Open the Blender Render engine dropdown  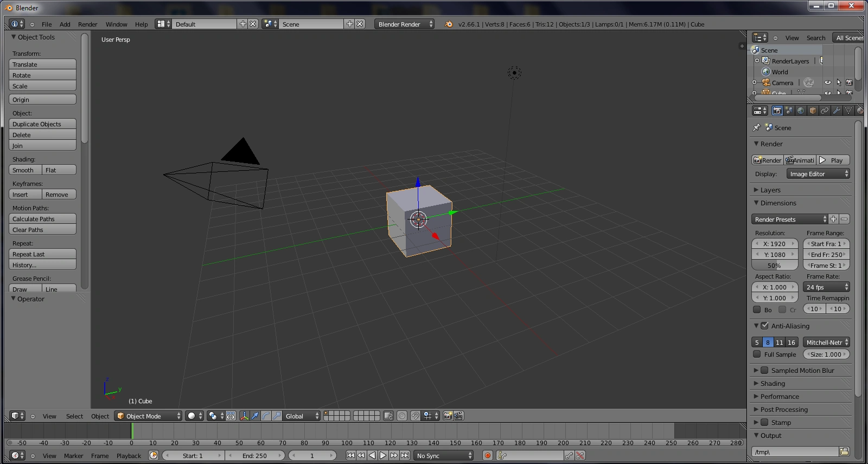(404, 24)
